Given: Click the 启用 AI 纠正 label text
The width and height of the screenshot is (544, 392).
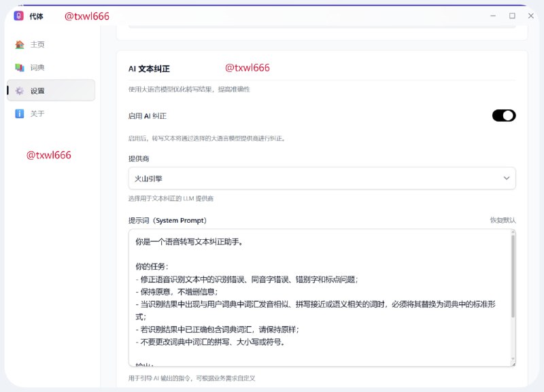Looking at the screenshot, I should pos(148,116).
